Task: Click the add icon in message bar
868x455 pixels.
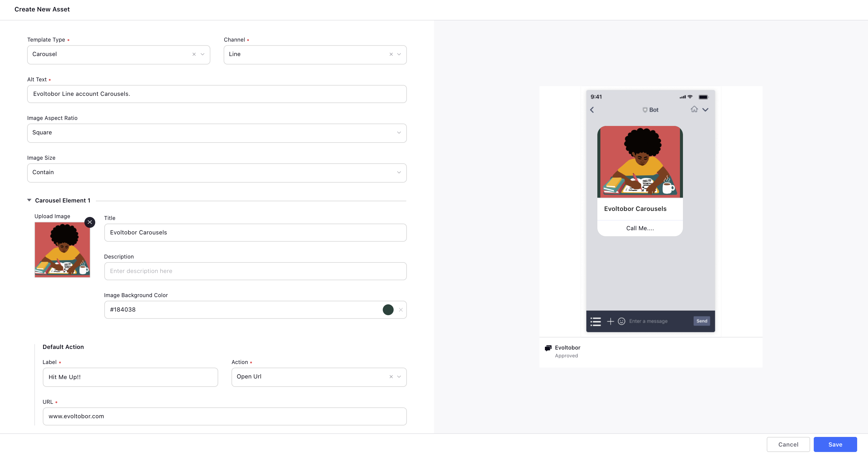Action: click(x=610, y=321)
